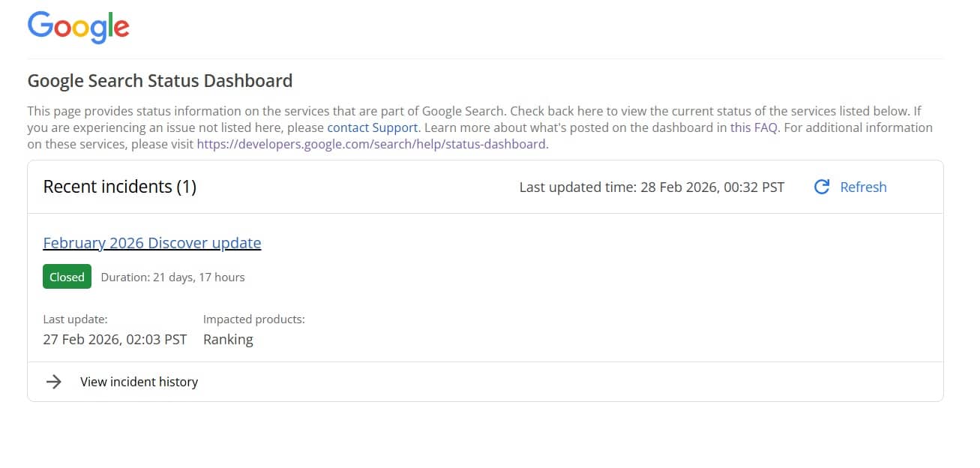This screenshot has width=980, height=468.
Task: Click the Google Search Status Dashboard title
Action: pyautogui.click(x=160, y=81)
